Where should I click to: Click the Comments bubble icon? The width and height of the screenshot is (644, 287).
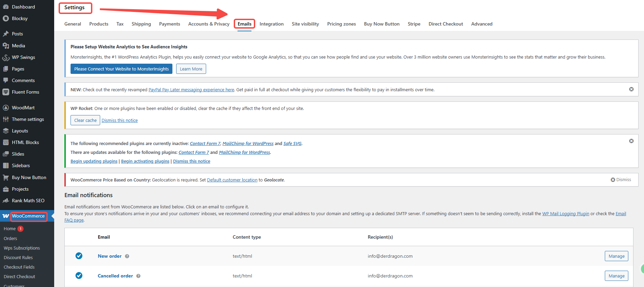pos(6,80)
